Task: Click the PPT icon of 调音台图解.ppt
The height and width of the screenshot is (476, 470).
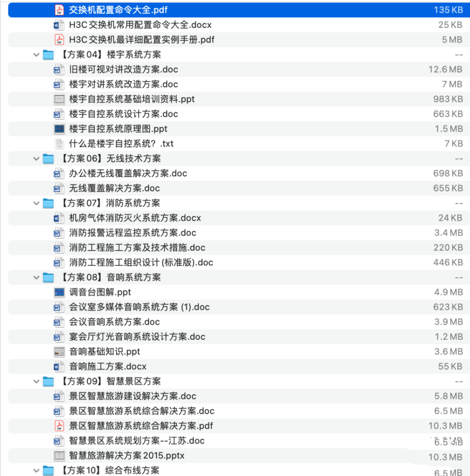Action: coord(59,292)
